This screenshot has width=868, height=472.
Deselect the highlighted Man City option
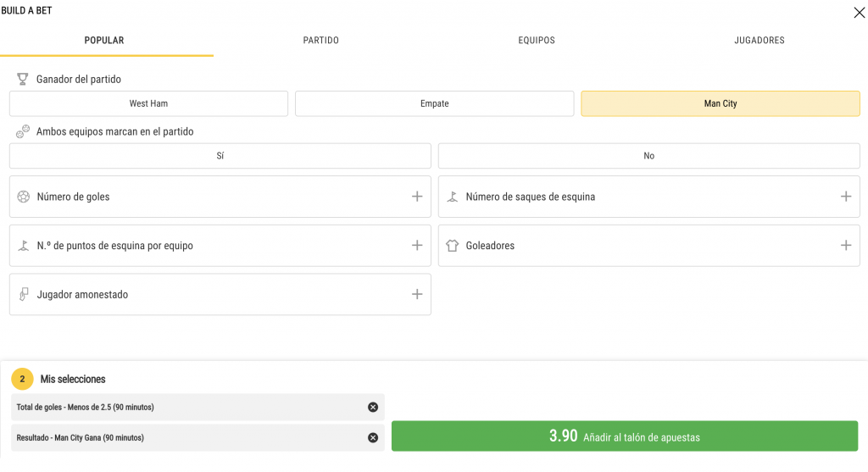coord(721,103)
